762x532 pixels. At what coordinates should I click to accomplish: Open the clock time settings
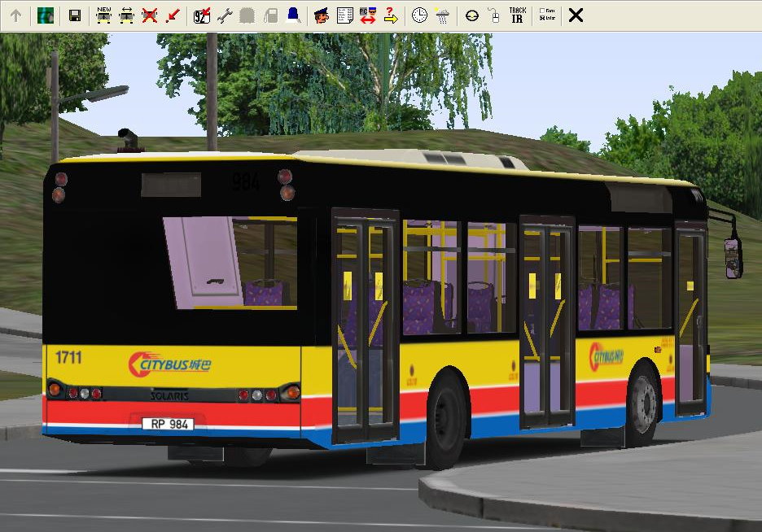point(419,15)
